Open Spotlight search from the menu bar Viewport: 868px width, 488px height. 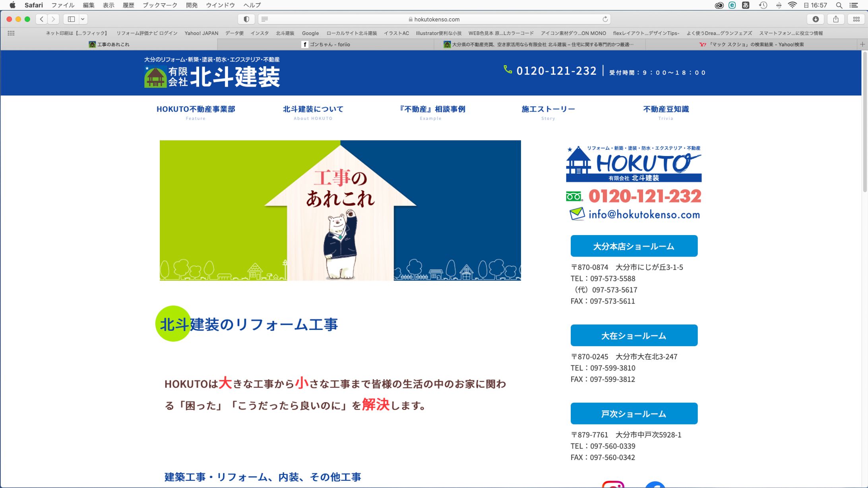(x=839, y=5)
